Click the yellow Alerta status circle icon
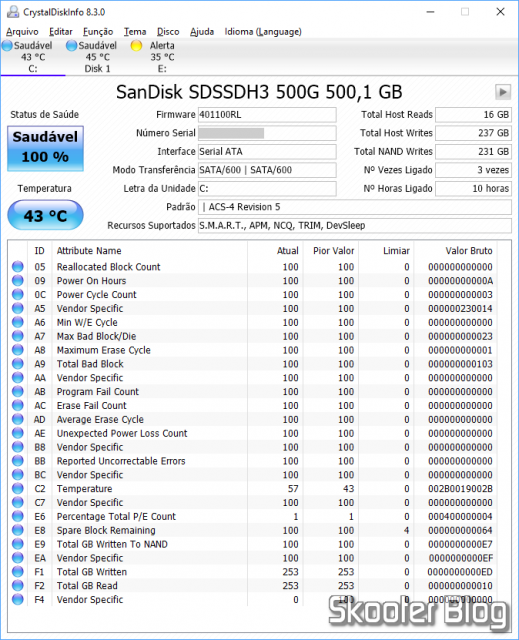The height and width of the screenshot is (640, 519). pyautogui.click(x=136, y=46)
